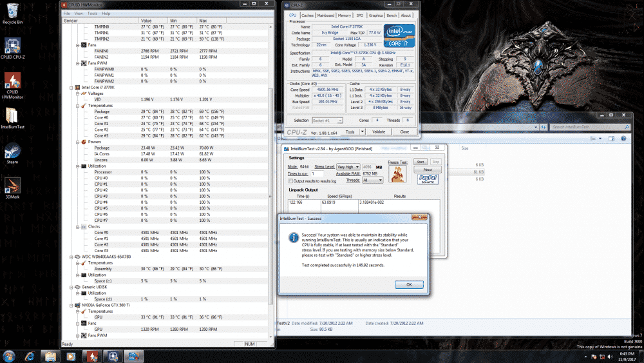
Task: Open the Recycle Bin desktop icon
Action: coord(12,13)
